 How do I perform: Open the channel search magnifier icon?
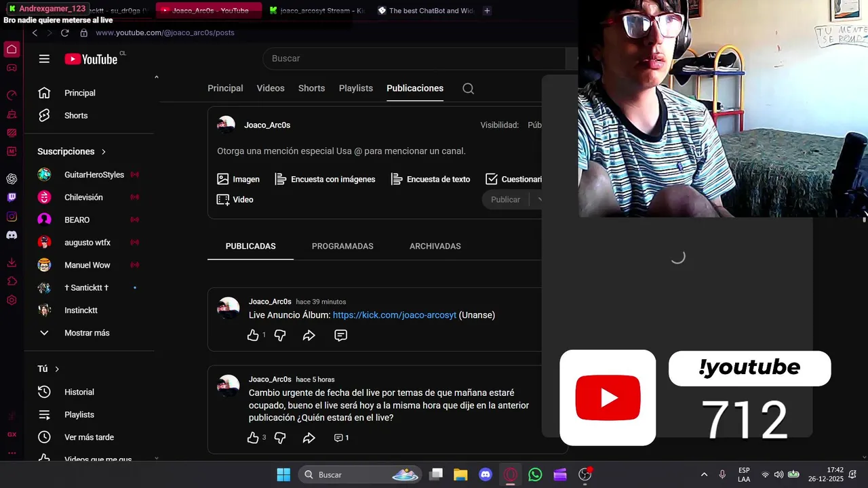468,88
